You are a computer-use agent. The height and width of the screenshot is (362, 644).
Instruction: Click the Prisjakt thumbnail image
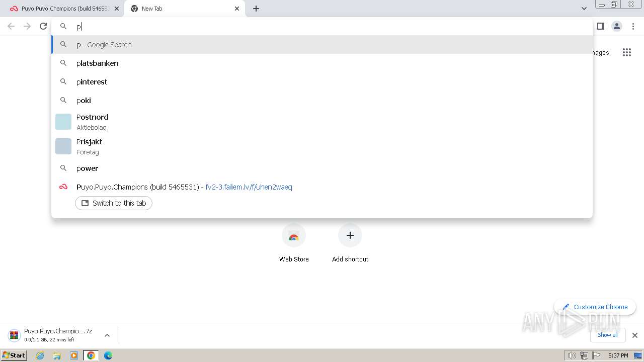[x=63, y=146]
